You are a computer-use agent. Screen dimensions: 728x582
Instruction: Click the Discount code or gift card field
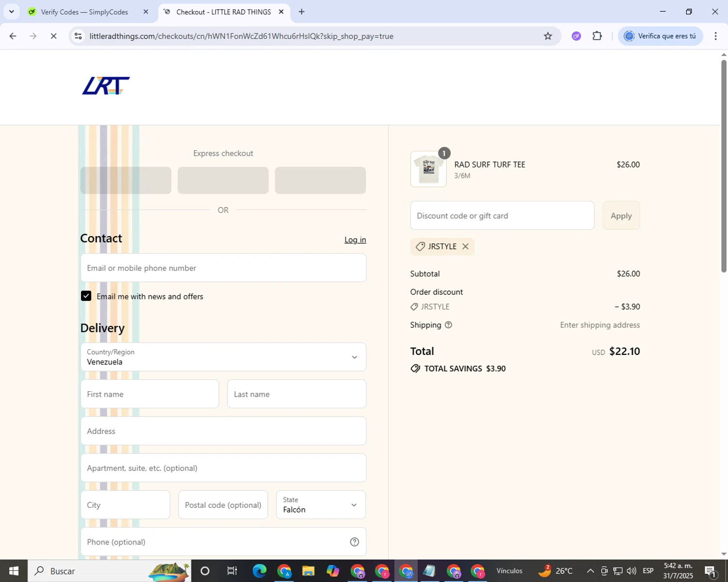[502, 215]
